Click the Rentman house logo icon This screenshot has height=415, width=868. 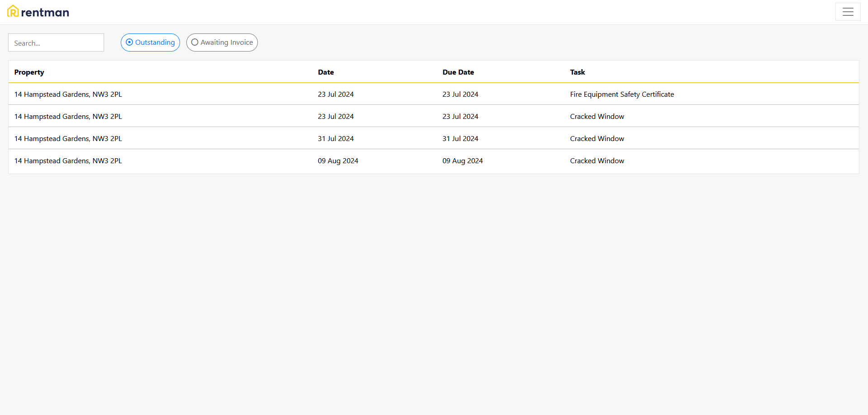[13, 11]
